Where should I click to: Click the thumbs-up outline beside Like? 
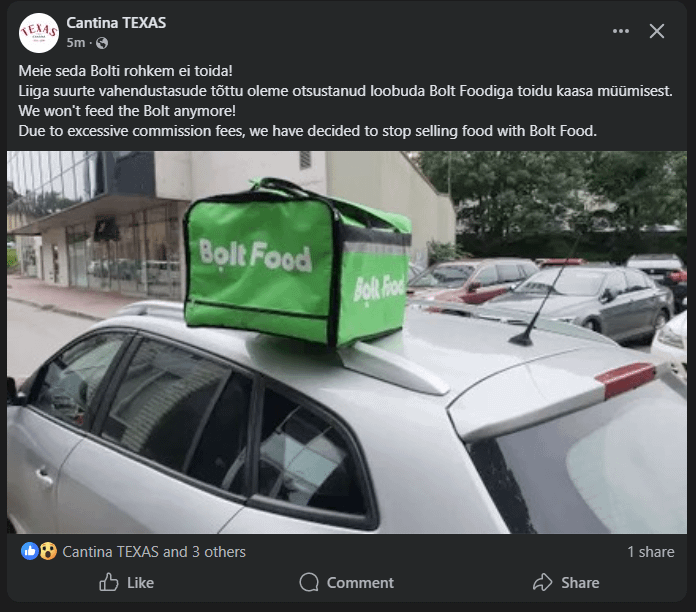click(x=109, y=582)
